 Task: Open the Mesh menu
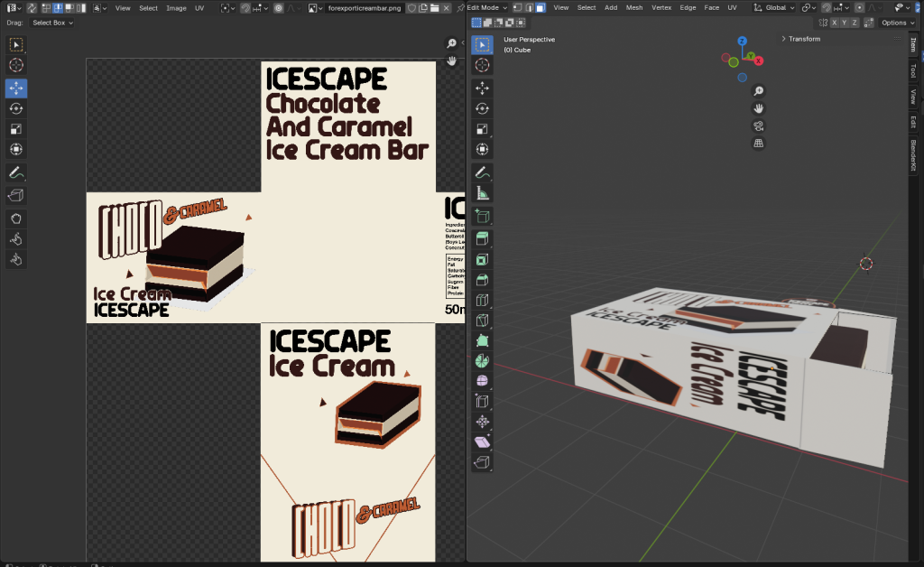click(x=634, y=7)
